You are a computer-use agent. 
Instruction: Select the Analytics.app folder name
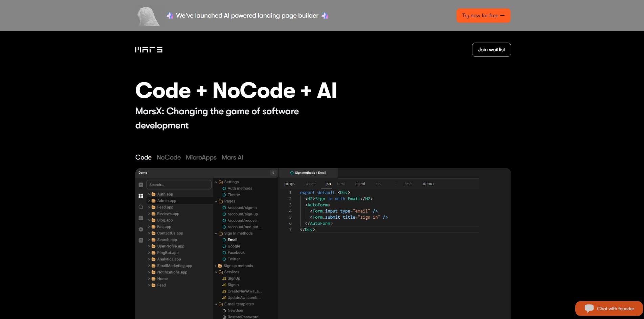(169, 259)
